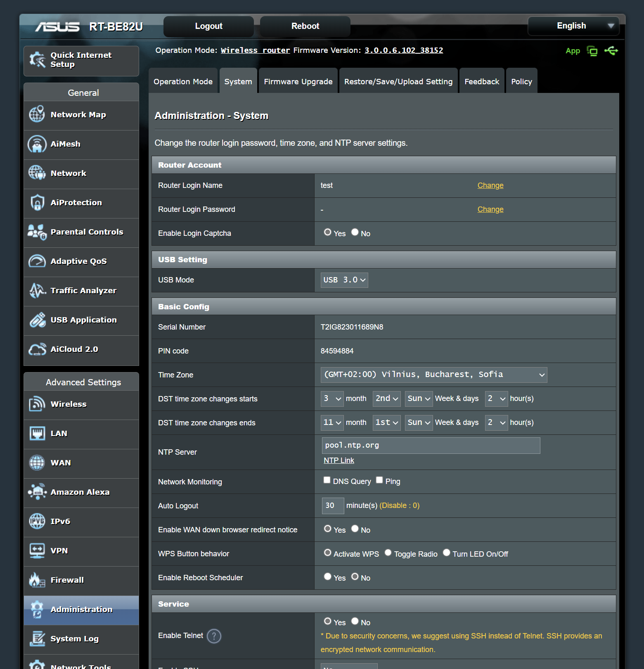This screenshot has height=669, width=644.
Task: Click the Reboot button
Action: click(305, 26)
